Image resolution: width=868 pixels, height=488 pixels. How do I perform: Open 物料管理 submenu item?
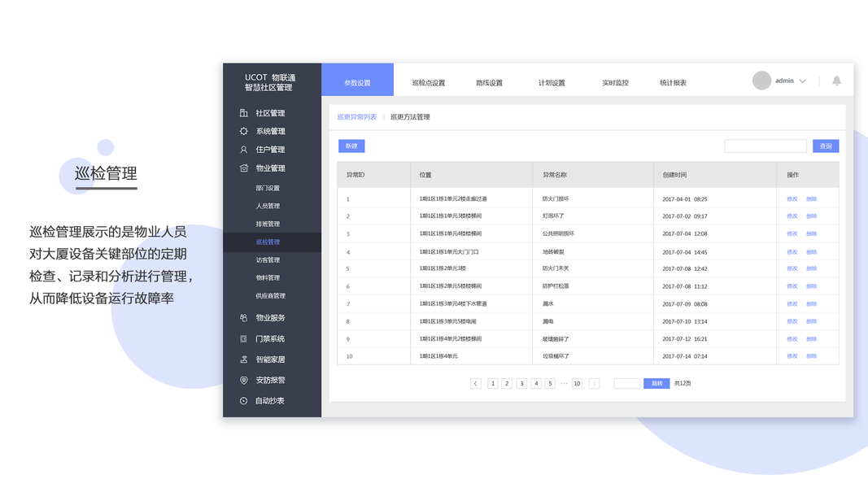(268, 277)
